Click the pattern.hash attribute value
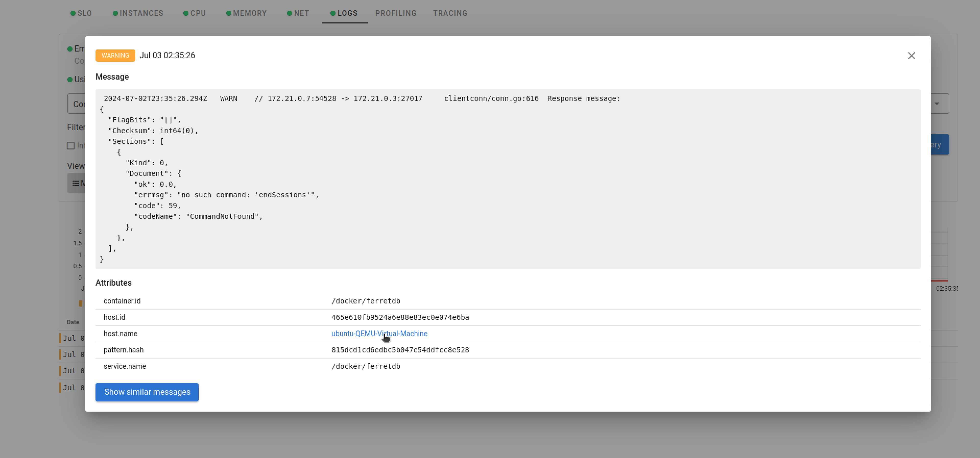 pyautogui.click(x=400, y=350)
